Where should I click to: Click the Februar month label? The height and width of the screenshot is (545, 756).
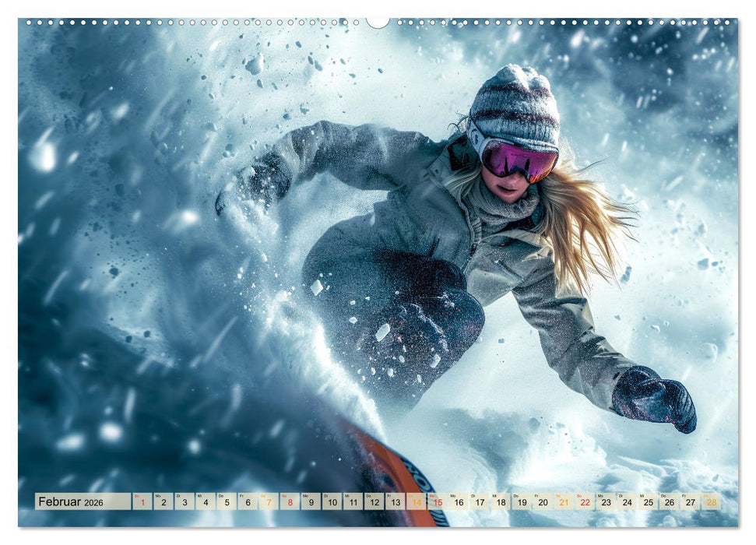click(60, 501)
